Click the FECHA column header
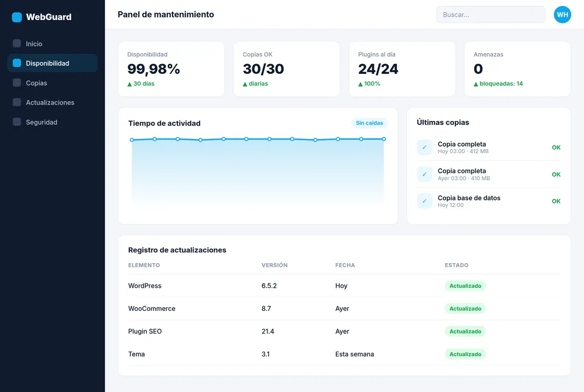Image resolution: width=584 pixels, height=392 pixels. pos(345,265)
